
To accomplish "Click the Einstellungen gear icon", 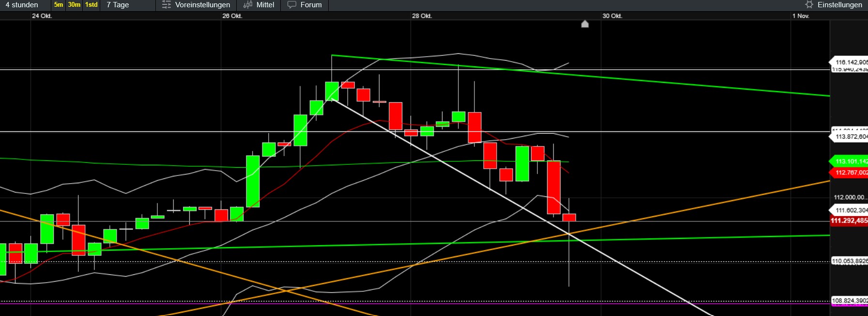I will point(809,5).
